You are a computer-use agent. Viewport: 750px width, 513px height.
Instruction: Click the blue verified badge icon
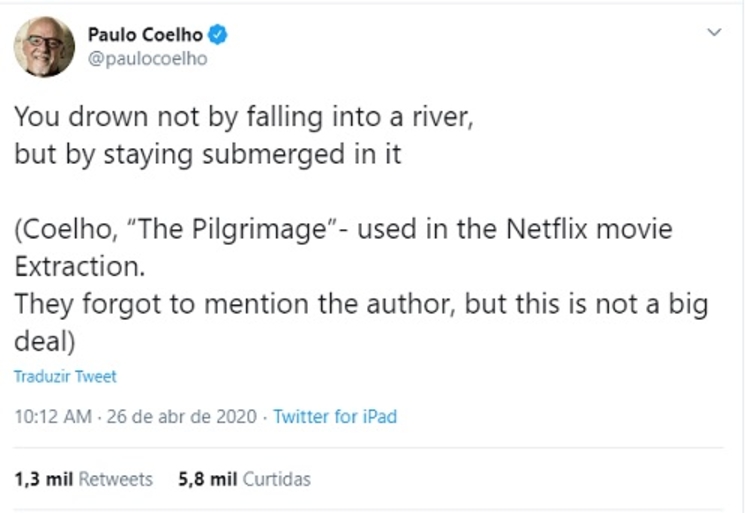pos(218,35)
